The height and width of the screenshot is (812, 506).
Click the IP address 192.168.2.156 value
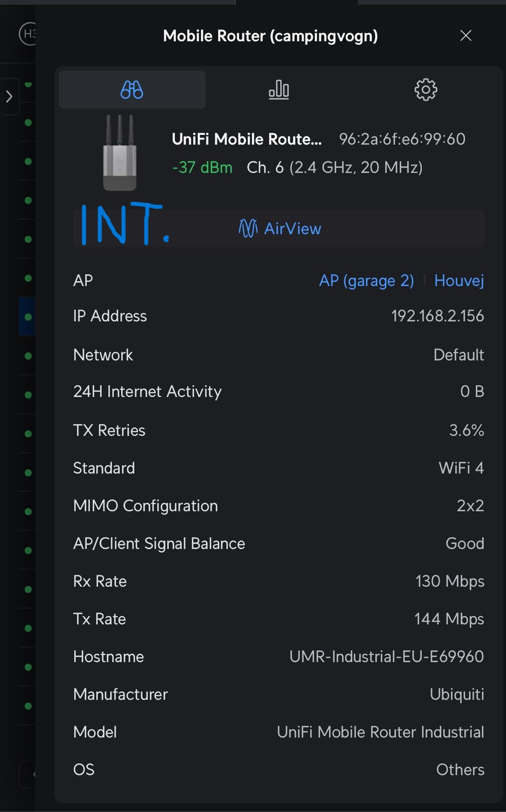point(437,316)
